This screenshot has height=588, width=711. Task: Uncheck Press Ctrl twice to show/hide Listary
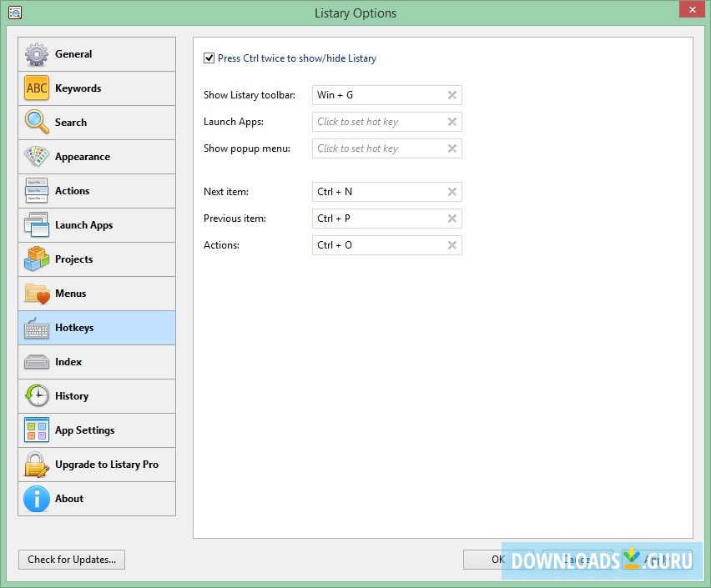(x=209, y=58)
